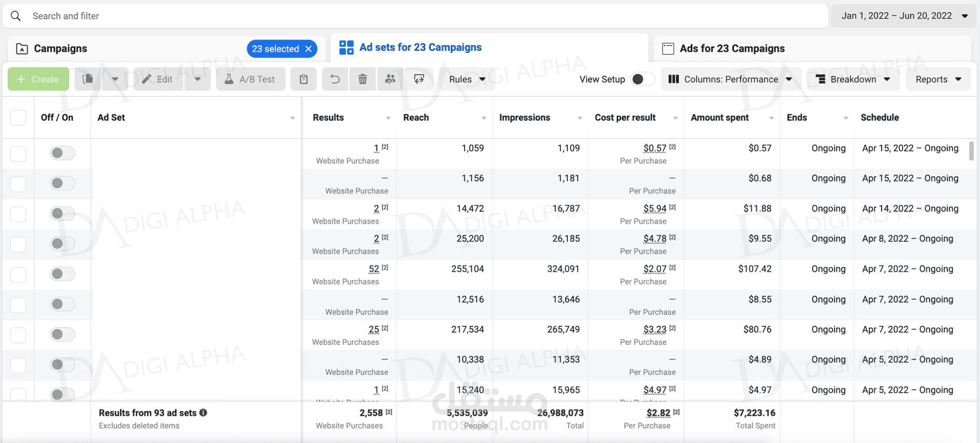Focus the Search and filter field

pos(415,16)
